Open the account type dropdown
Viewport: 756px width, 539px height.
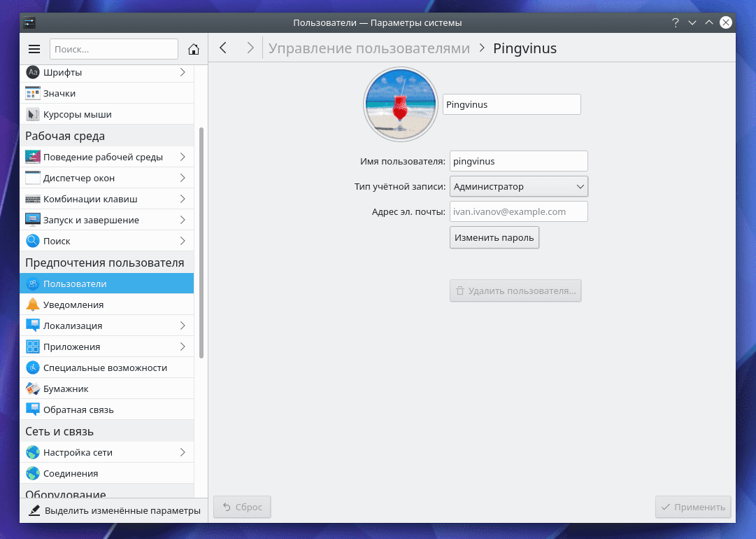click(x=518, y=186)
